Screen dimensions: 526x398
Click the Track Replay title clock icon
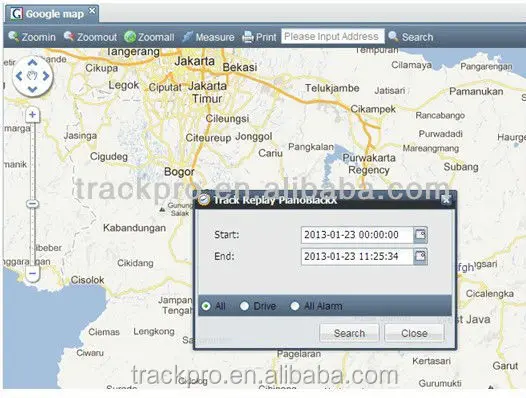tap(203, 200)
